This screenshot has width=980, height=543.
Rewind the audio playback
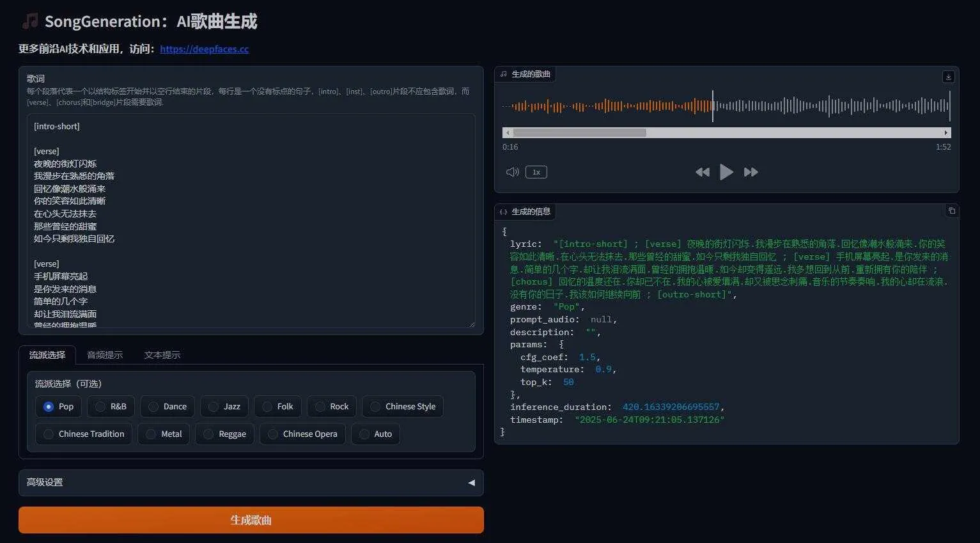702,172
